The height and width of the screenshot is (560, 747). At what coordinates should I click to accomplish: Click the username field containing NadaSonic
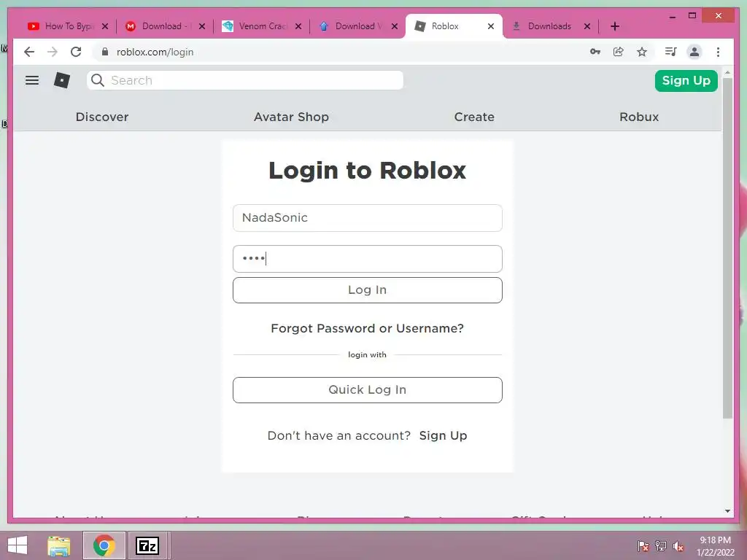point(368,218)
